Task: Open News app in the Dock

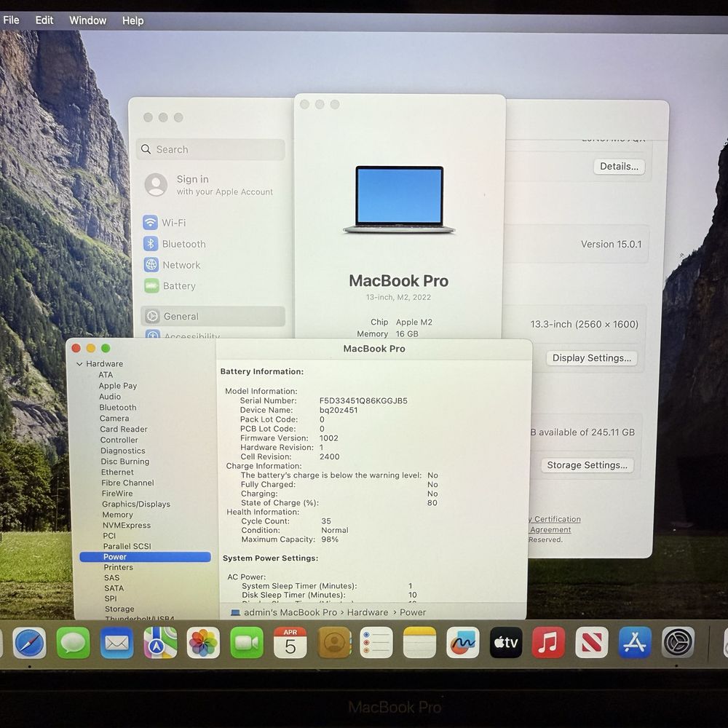Action: tap(591, 643)
